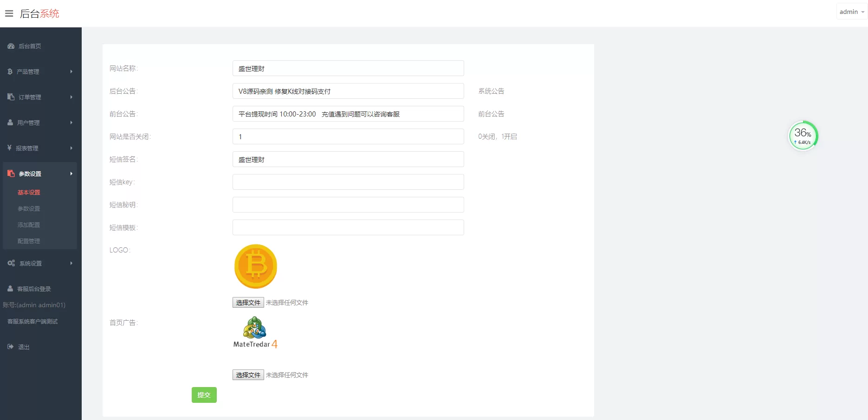
Task: Open 后台首页 dashboard icon in sidebar
Action: point(11,46)
